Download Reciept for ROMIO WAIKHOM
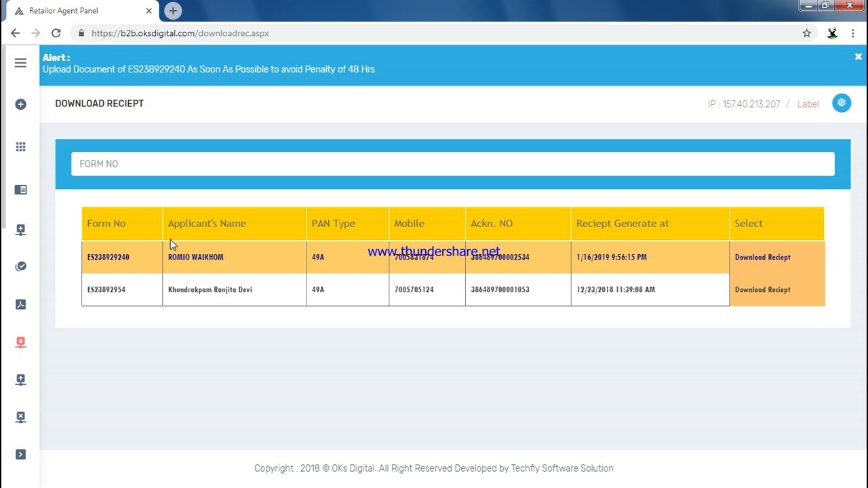Viewport: 868px width, 488px height. 762,258
